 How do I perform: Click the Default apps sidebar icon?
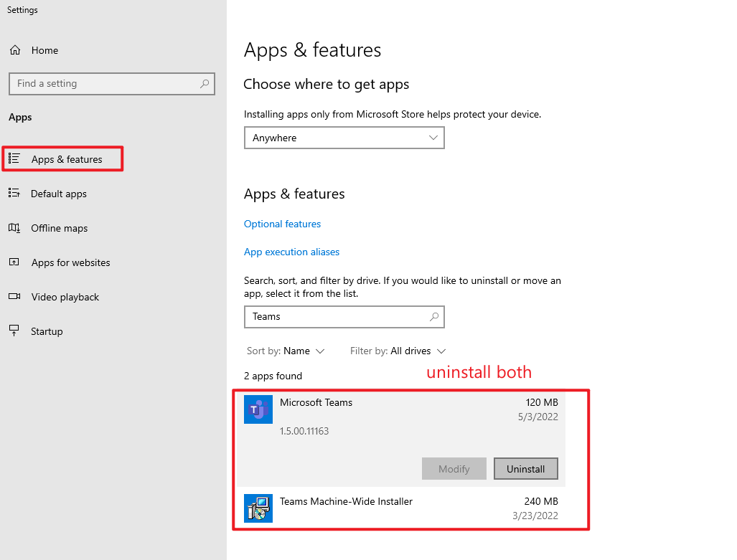tap(14, 193)
